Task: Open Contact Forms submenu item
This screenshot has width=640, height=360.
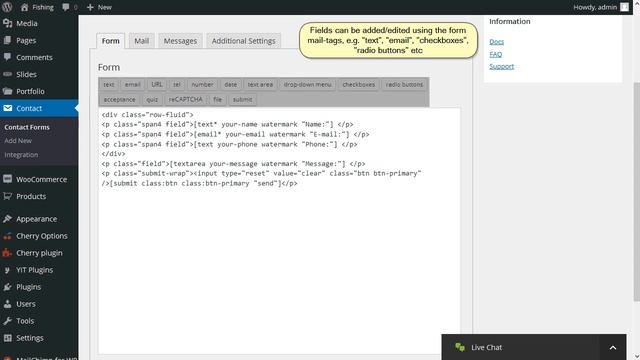Action: tap(27, 127)
